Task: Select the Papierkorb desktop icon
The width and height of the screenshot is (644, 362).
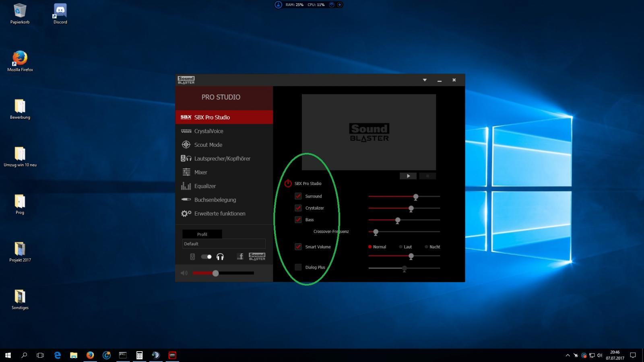Action: tap(20, 14)
